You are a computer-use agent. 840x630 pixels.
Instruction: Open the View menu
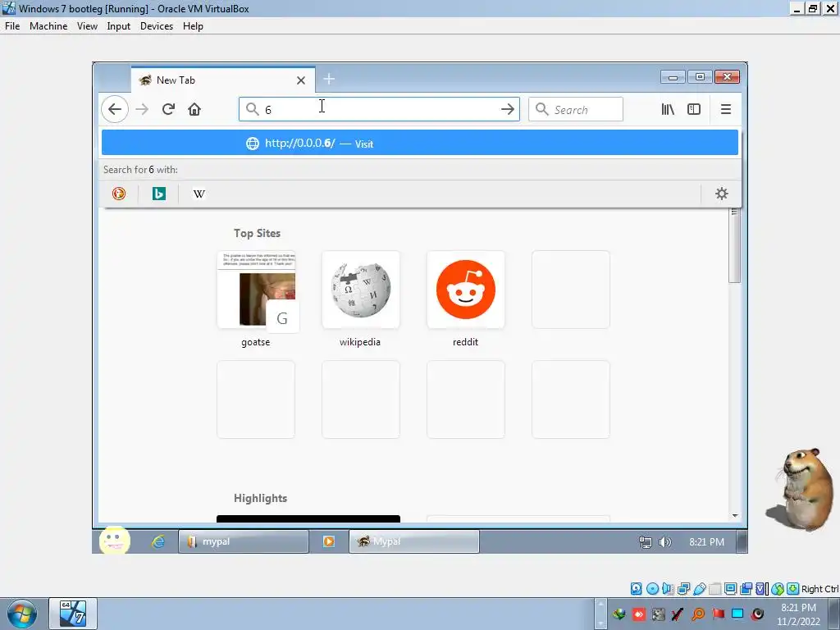[x=87, y=25]
